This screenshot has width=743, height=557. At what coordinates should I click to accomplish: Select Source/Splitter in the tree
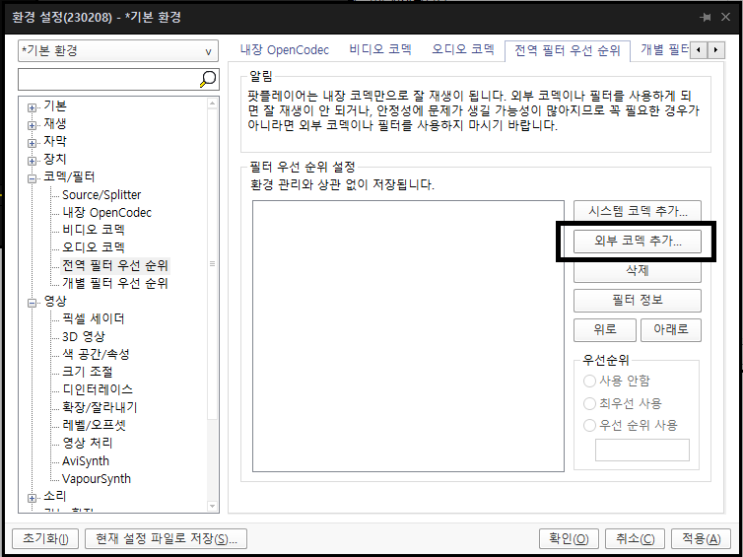click(101, 195)
